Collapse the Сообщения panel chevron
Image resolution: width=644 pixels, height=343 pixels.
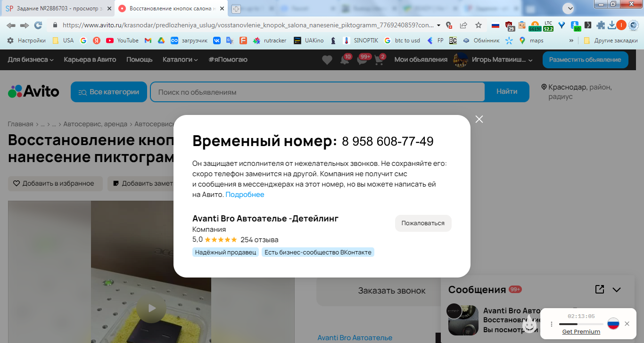[617, 290]
